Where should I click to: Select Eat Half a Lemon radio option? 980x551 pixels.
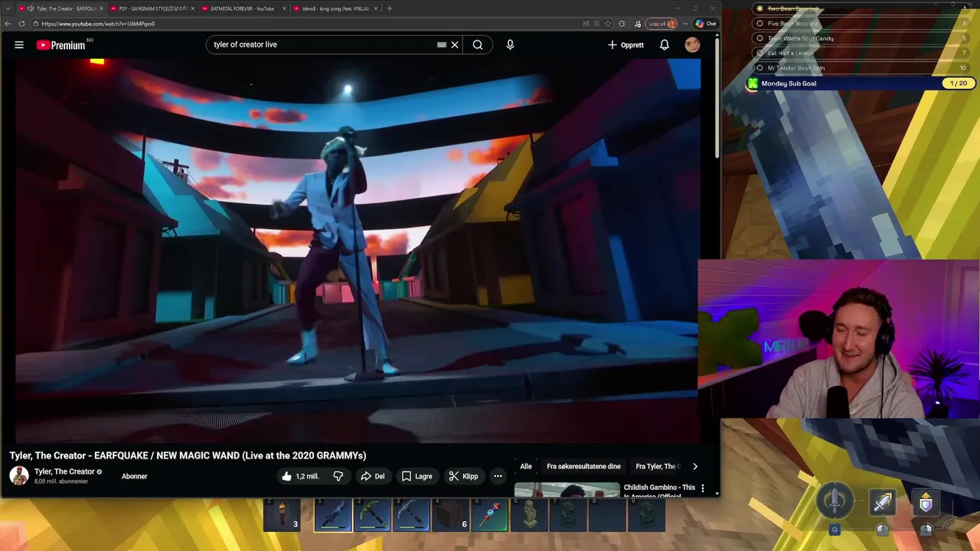coord(759,53)
